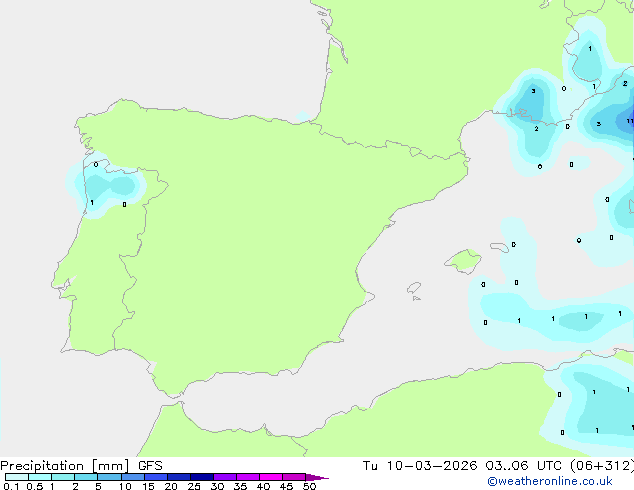The height and width of the screenshot is (490, 634).
Task: Select the purple legend swatch between 30 and 35
Action: [x=225, y=477]
